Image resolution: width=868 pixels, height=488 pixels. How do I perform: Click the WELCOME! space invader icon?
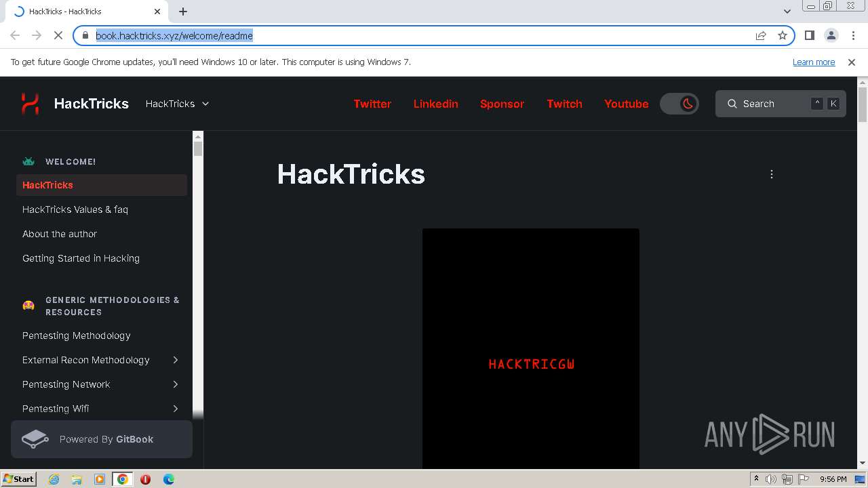point(28,161)
